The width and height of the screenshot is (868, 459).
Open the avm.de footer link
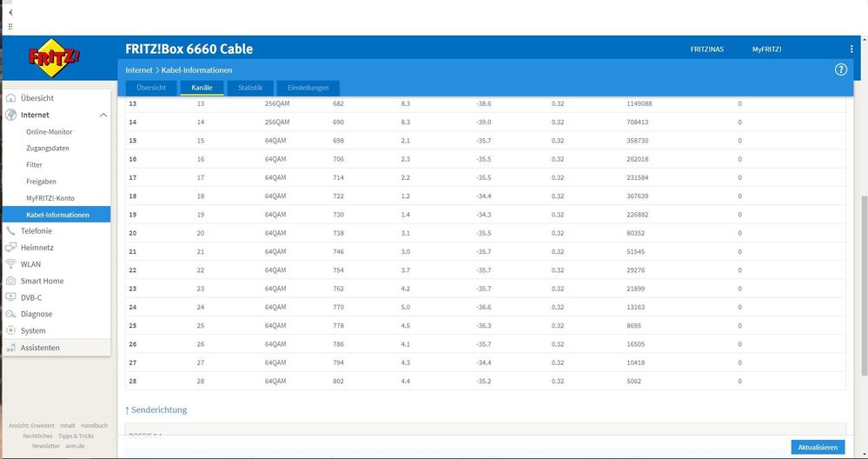point(75,446)
